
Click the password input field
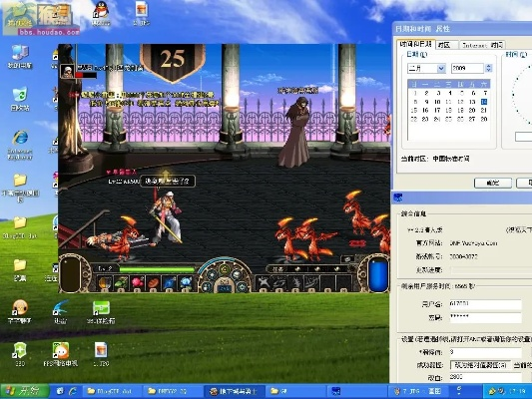[485, 317]
